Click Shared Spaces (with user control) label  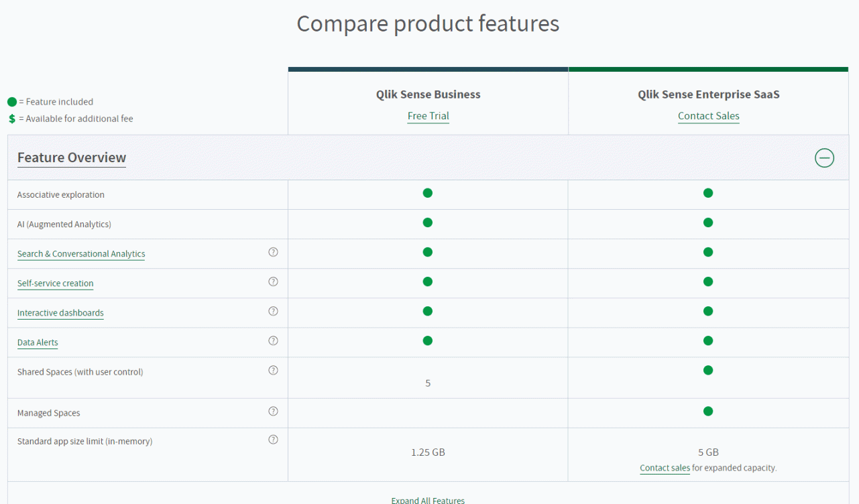click(x=80, y=372)
